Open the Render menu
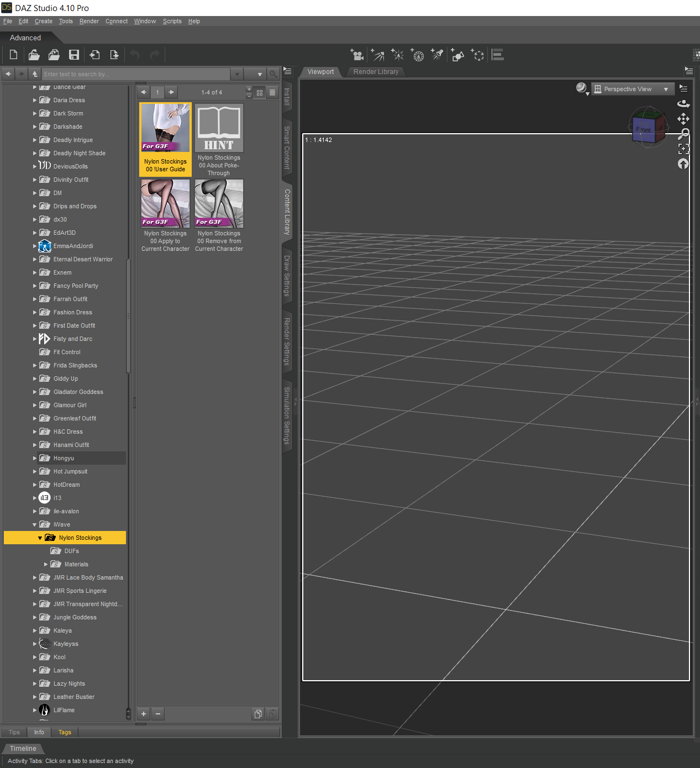 (x=89, y=22)
